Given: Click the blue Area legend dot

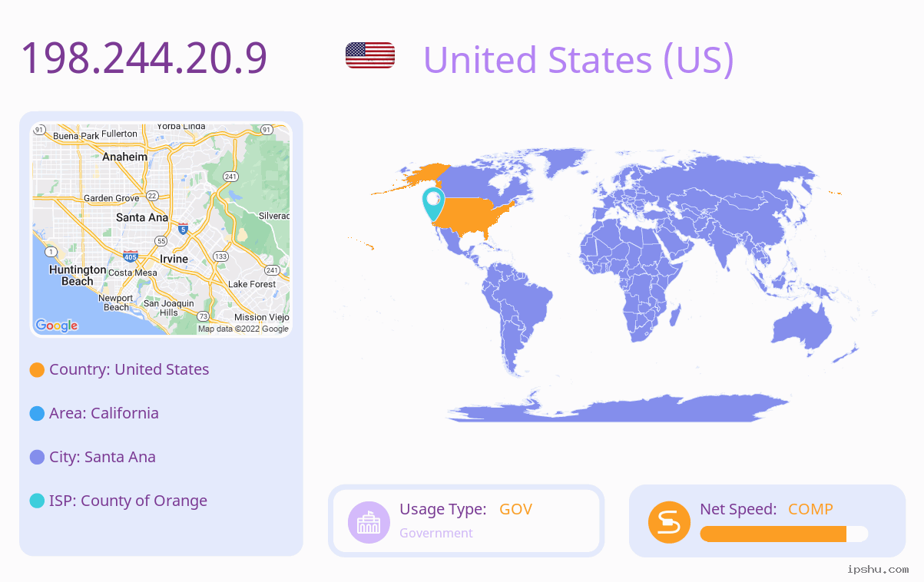Looking at the screenshot, I should pos(37,414).
